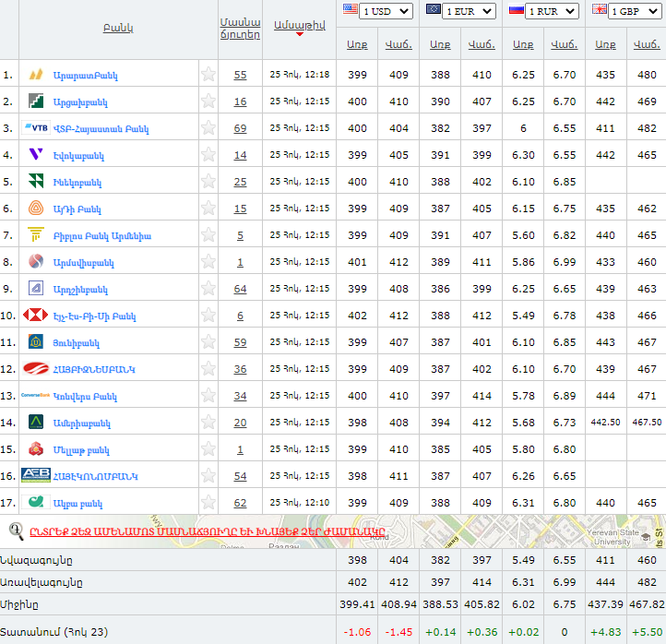This screenshot has height=644, width=666.
Task: Open the branch count 69 link
Action: tap(240, 128)
